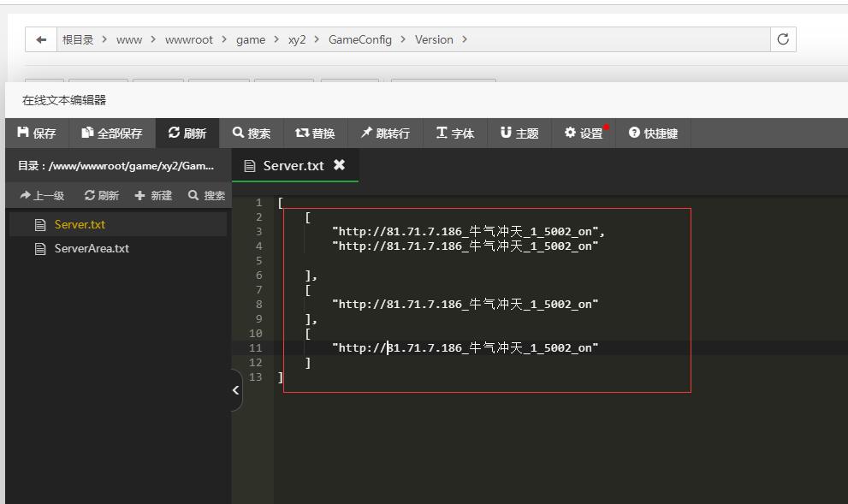The height and width of the screenshot is (504, 848).
Task: Open the Font (字体) settings
Action: click(455, 133)
